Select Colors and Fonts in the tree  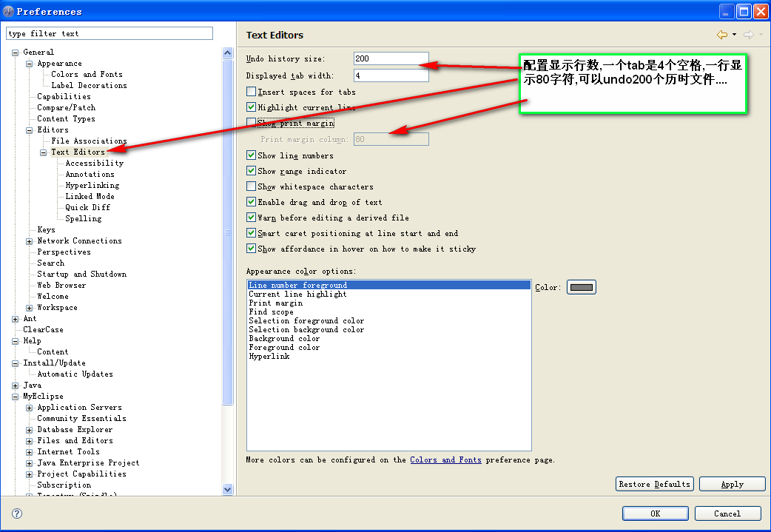click(x=87, y=74)
